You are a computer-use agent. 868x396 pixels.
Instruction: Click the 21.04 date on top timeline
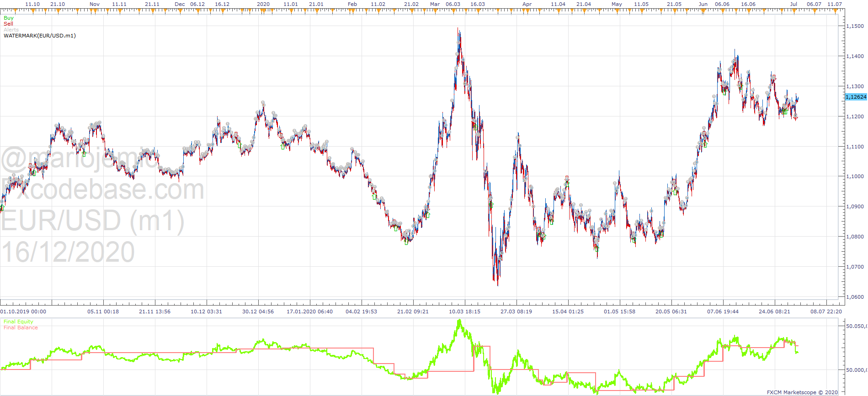[x=584, y=4]
